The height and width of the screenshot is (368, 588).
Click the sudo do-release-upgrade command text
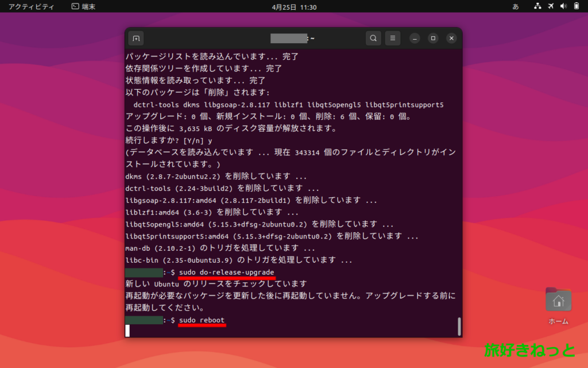pyautogui.click(x=226, y=272)
